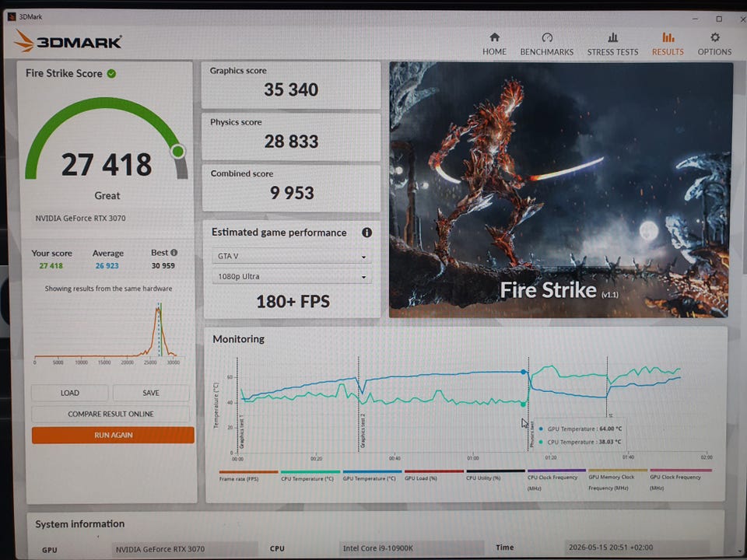Toggle GPU Load (%) legend
Viewport: 747px width, 560px height.
coord(433,476)
